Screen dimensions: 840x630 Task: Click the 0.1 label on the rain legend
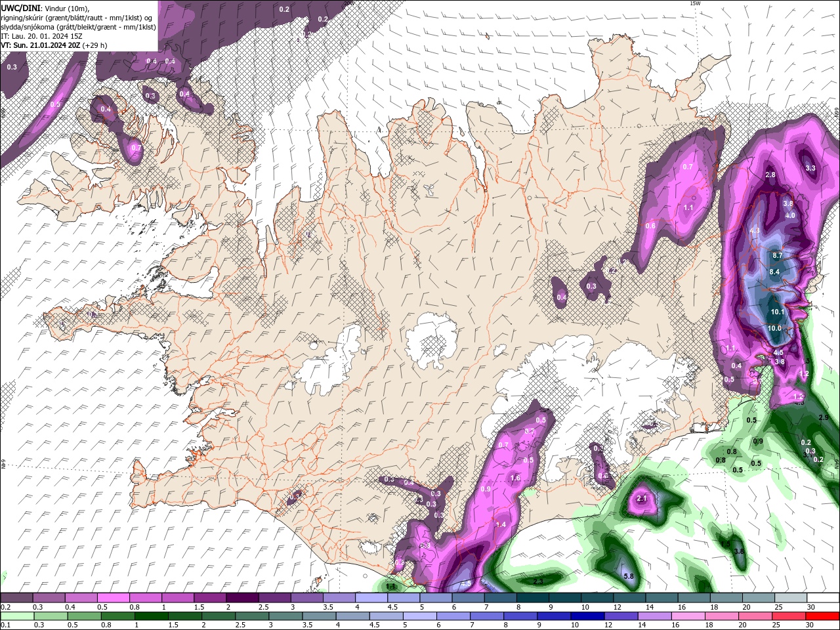(x=5, y=625)
